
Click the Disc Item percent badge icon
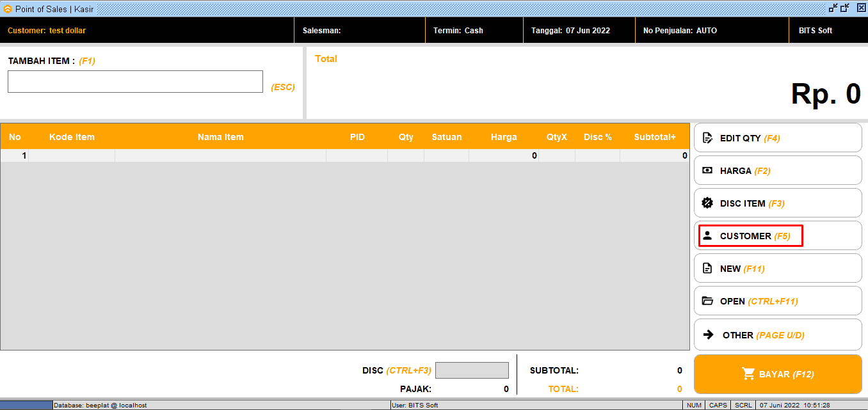coord(707,203)
